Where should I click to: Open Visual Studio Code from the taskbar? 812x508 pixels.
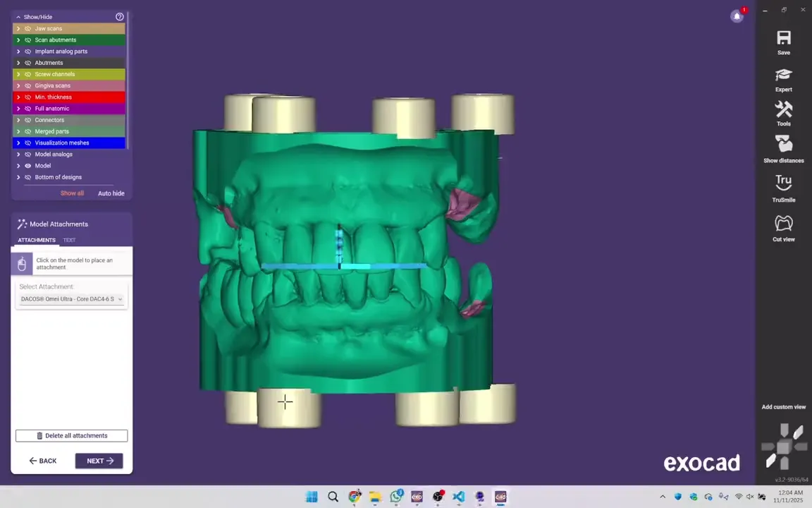[459, 497]
